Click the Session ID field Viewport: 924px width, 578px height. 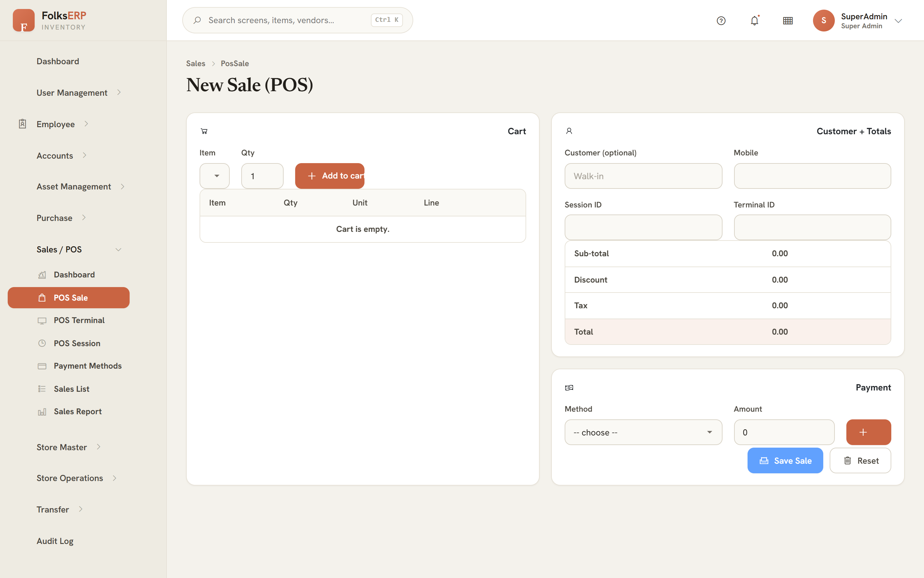pyautogui.click(x=643, y=227)
